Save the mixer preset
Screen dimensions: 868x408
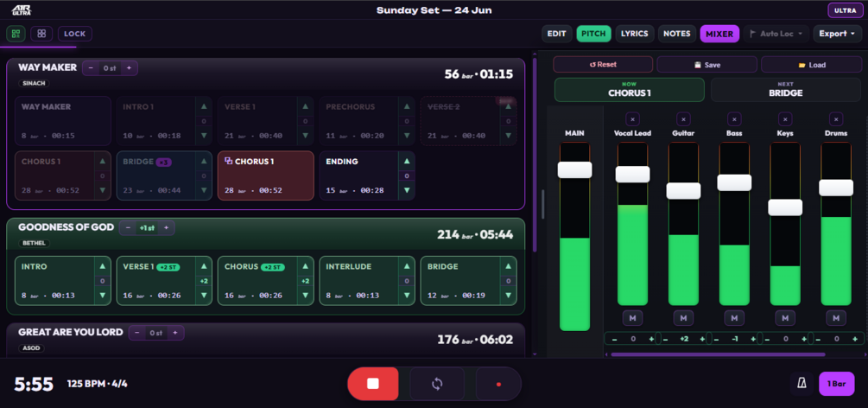pyautogui.click(x=706, y=64)
